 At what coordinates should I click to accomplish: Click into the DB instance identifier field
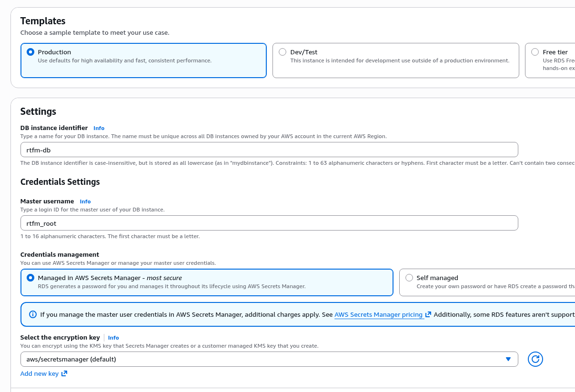(269, 150)
